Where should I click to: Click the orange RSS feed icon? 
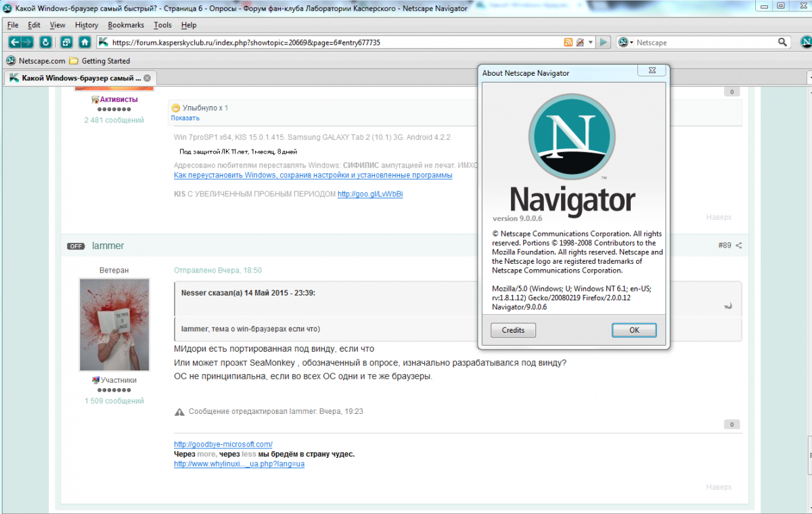[568, 42]
